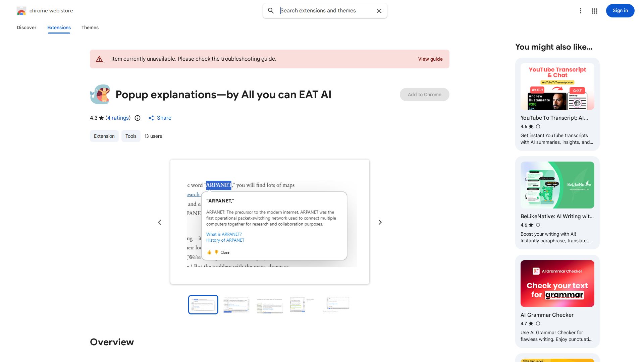644x362 pixels.
Task: Open the Google apps grid icon
Action: pyautogui.click(x=595, y=11)
